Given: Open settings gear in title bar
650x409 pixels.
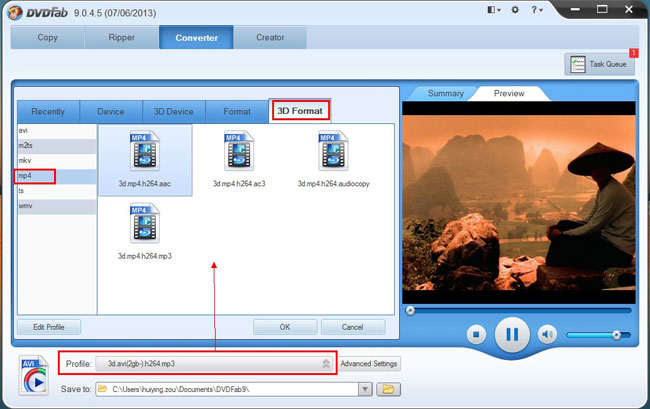Looking at the screenshot, I should [x=515, y=10].
